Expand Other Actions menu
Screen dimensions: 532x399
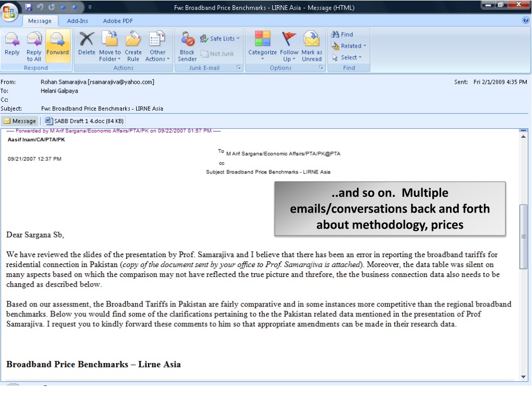pyautogui.click(x=157, y=46)
